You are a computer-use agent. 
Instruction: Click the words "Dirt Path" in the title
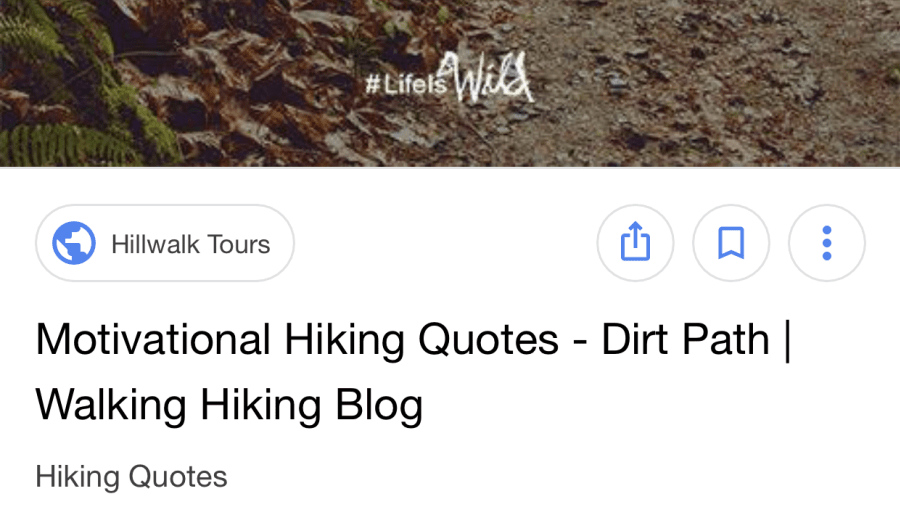tap(685, 339)
